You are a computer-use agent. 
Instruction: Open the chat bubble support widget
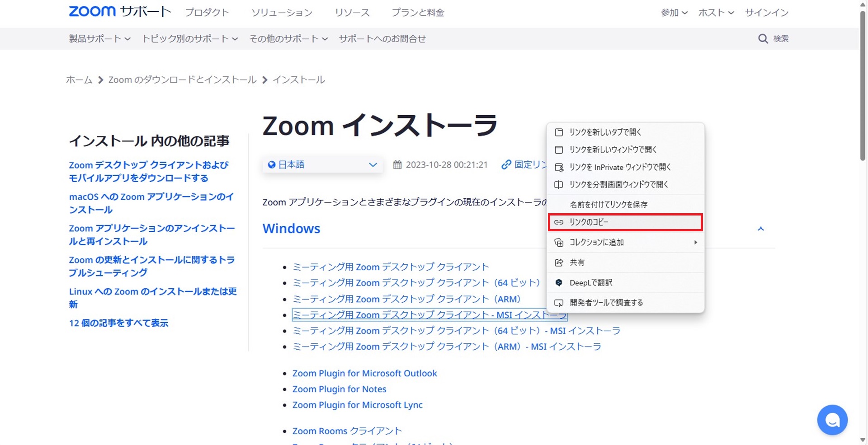tap(832, 420)
